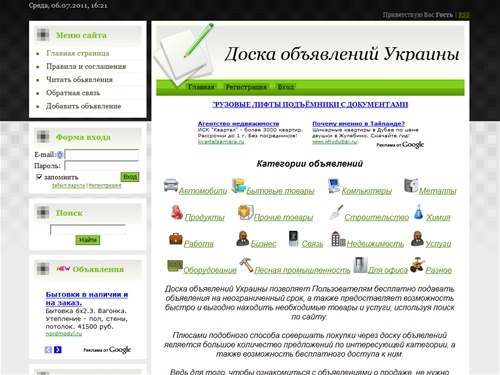
Task: Click the meat icon next to Продукты
Action: click(x=177, y=212)
